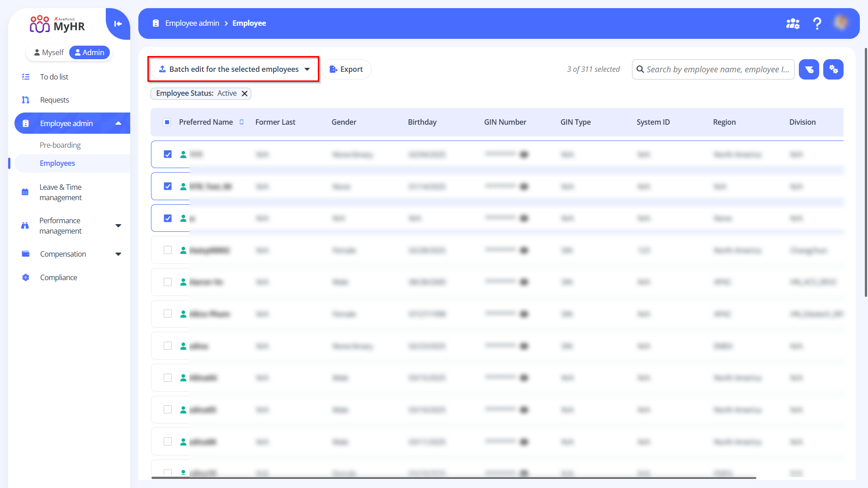The image size is (868, 488).
Task: Switch to the Myself tab
Action: [49, 52]
